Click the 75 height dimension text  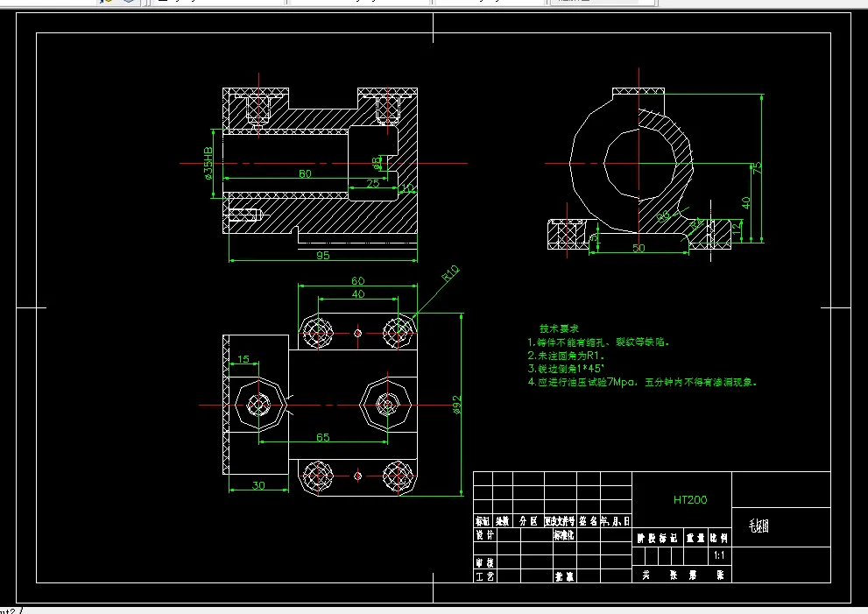756,167
